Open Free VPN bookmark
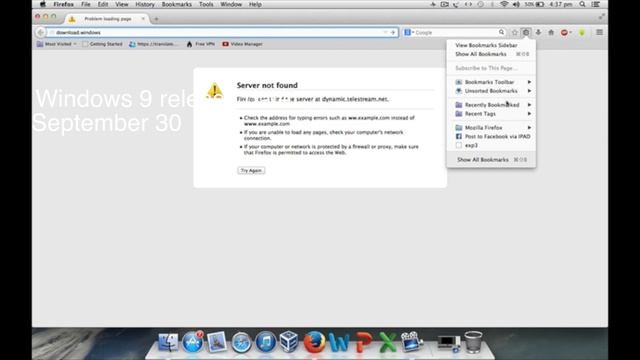The width and height of the screenshot is (640, 360). point(200,44)
